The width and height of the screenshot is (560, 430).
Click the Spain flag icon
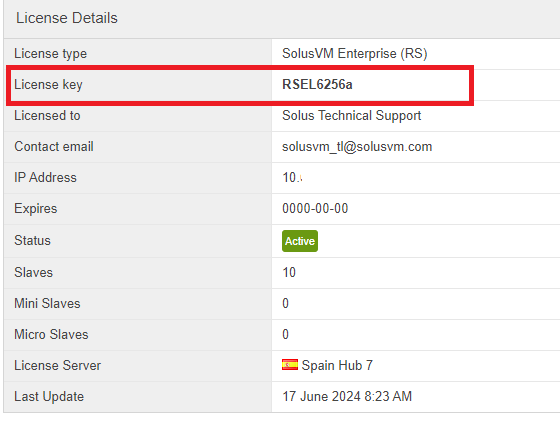click(x=290, y=365)
